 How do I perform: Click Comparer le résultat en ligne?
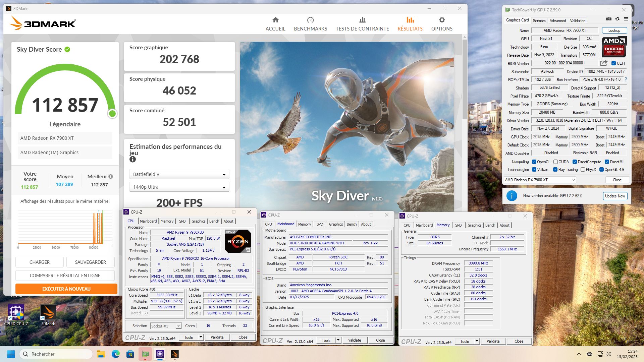point(65,276)
